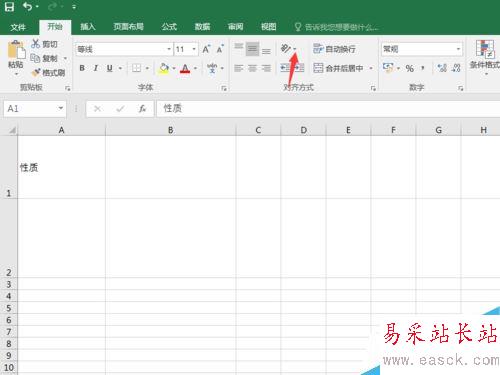
Task: Click Decrease Indent icon
Action: tap(285, 68)
